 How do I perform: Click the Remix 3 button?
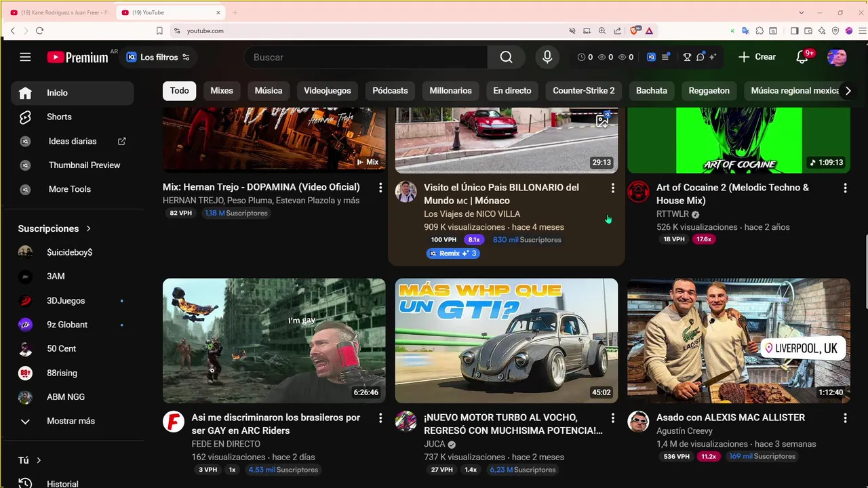coord(453,253)
